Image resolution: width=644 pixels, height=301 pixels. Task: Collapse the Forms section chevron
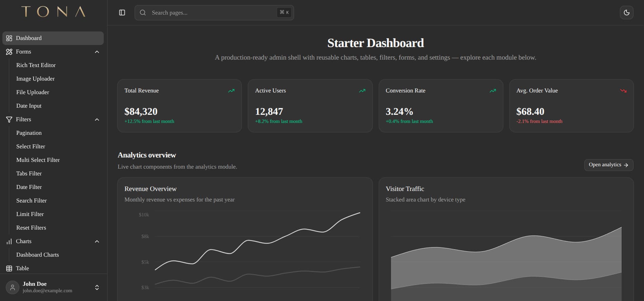[x=97, y=52]
